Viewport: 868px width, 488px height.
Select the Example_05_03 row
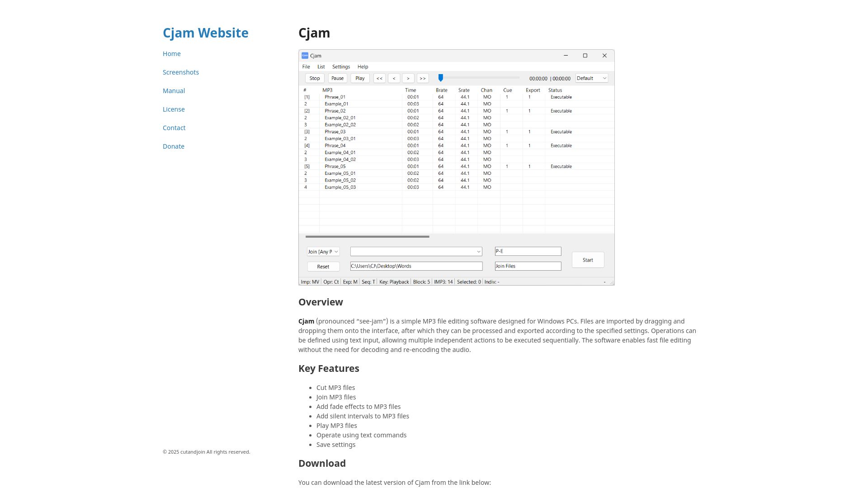click(x=456, y=187)
